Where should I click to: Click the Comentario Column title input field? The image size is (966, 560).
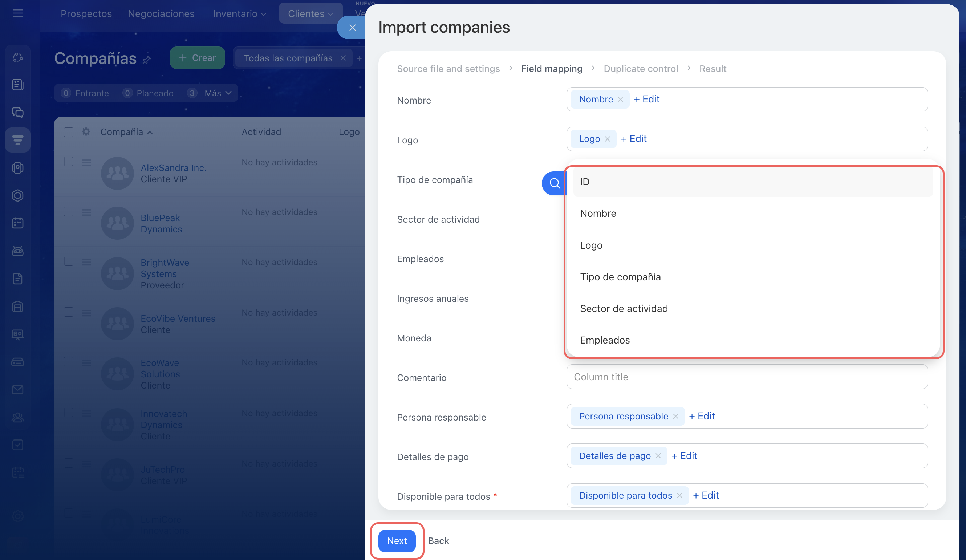pyautogui.click(x=747, y=377)
